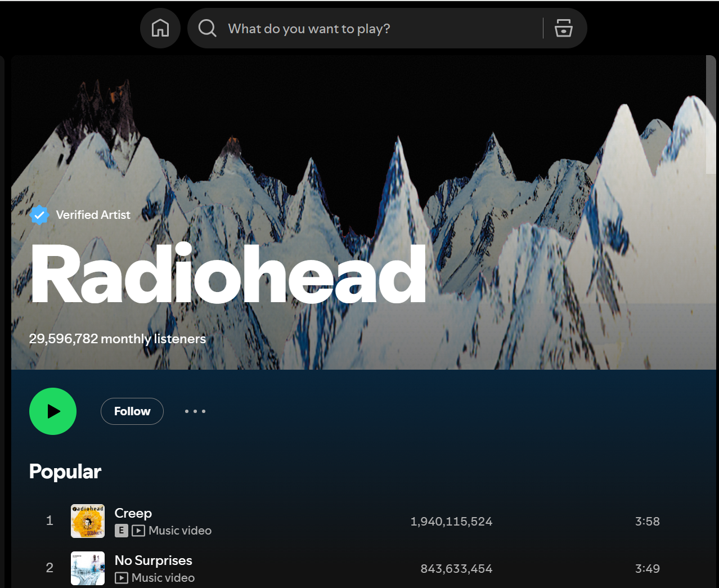The height and width of the screenshot is (588, 719).
Task: Click 'Music video' label under No Surprises
Action: coord(163,578)
